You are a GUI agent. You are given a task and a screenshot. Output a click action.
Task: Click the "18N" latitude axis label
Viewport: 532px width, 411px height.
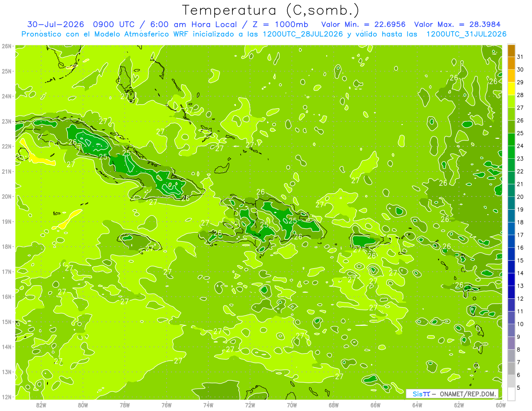click(x=7, y=246)
